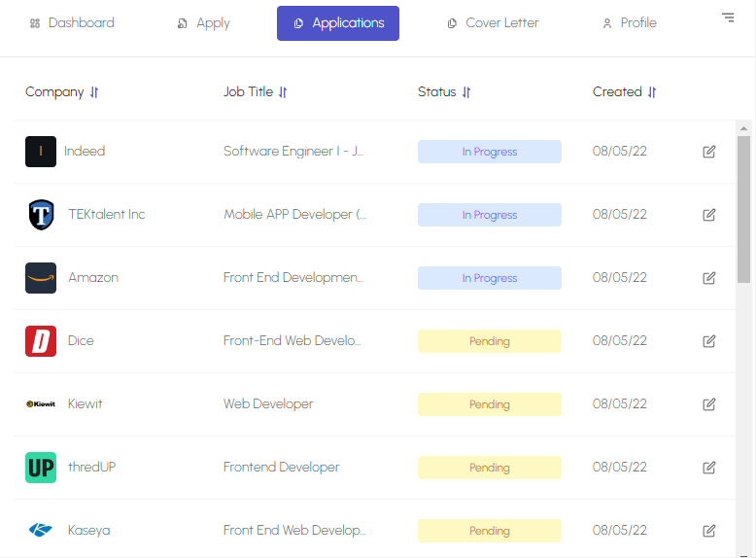756x558 pixels.
Task: Edit the Kaseya application
Action: tap(708, 531)
